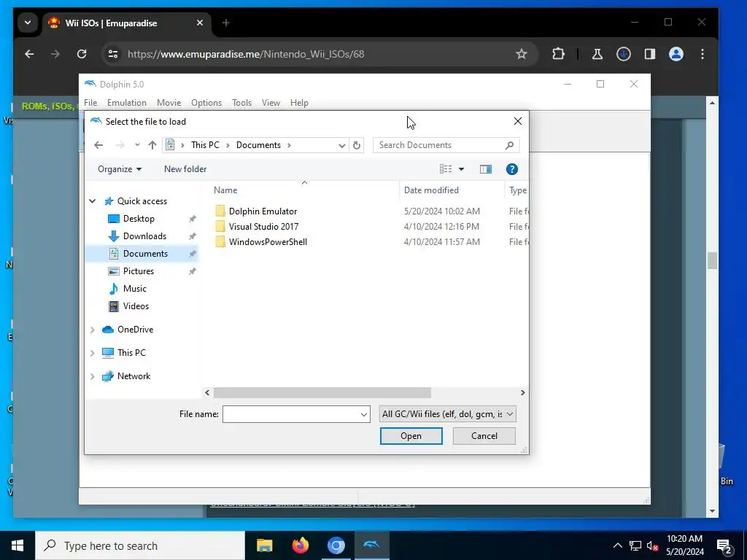Go to Downloads in Quick access
This screenshot has height=560, width=747.
[x=144, y=236]
